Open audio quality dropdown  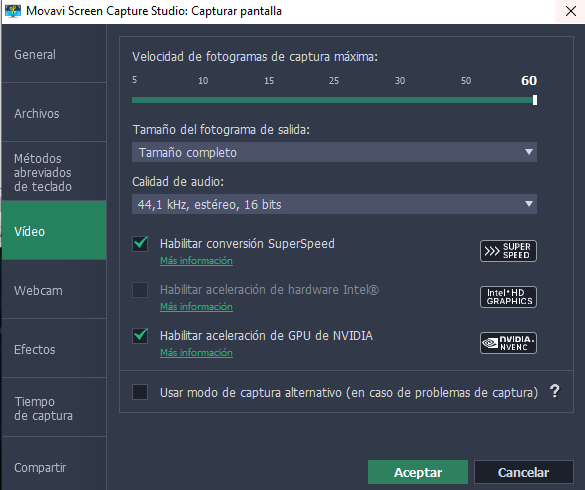point(334,204)
